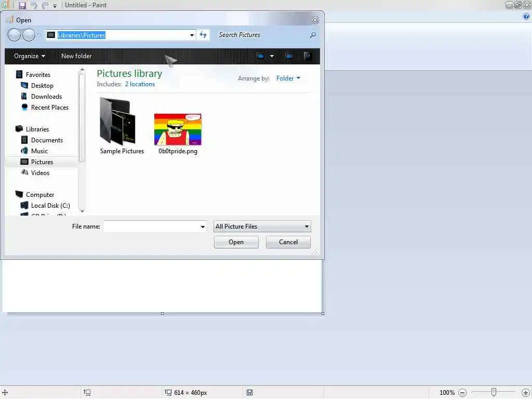This screenshot has width=532, height=399.
Task: Click the Refresh button beside address bar
Action: 203,35
